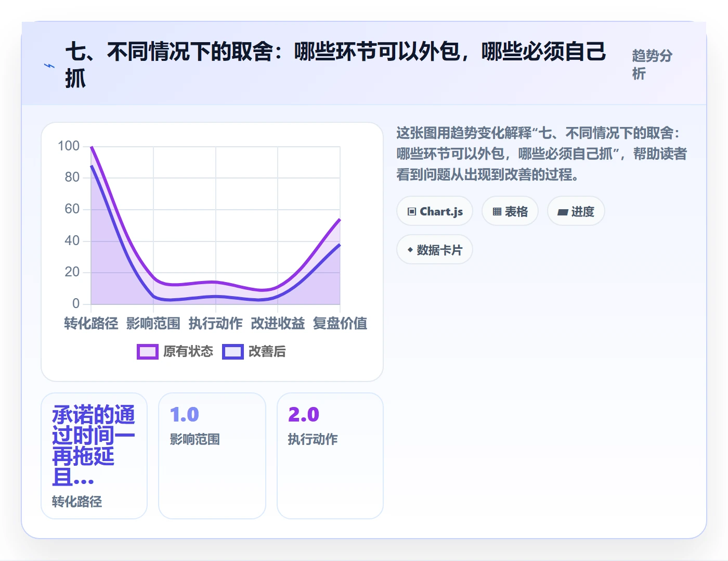Open the 1.0 影响范围 data card
The image size is (728, 561).
point(212,456)
